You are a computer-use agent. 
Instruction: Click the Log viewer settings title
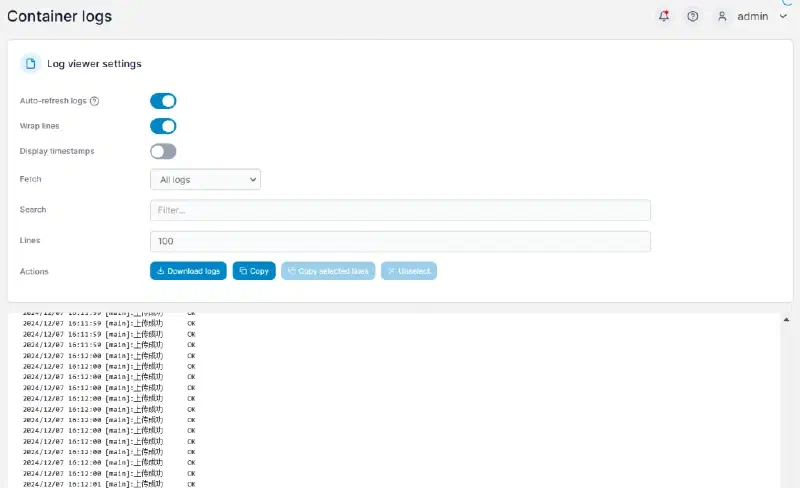(x=94, y=64)
